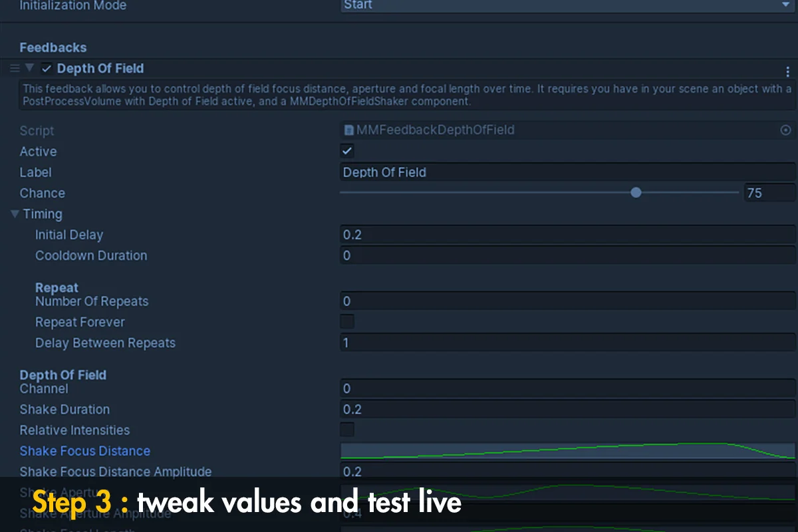This screenshot has height=532, width=798.
Task: Enable the Repeat Forever checkbox
Action: pos(347,322)
